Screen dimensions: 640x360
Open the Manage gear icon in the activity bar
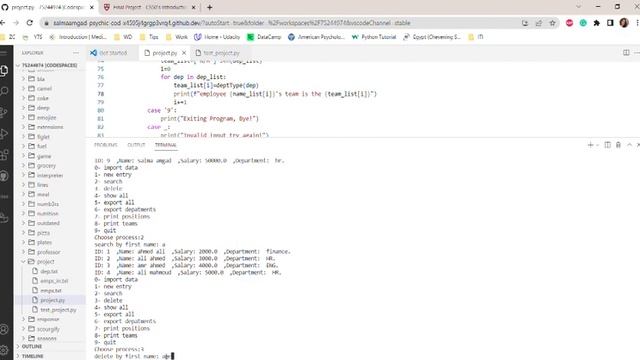coord(4,350)
